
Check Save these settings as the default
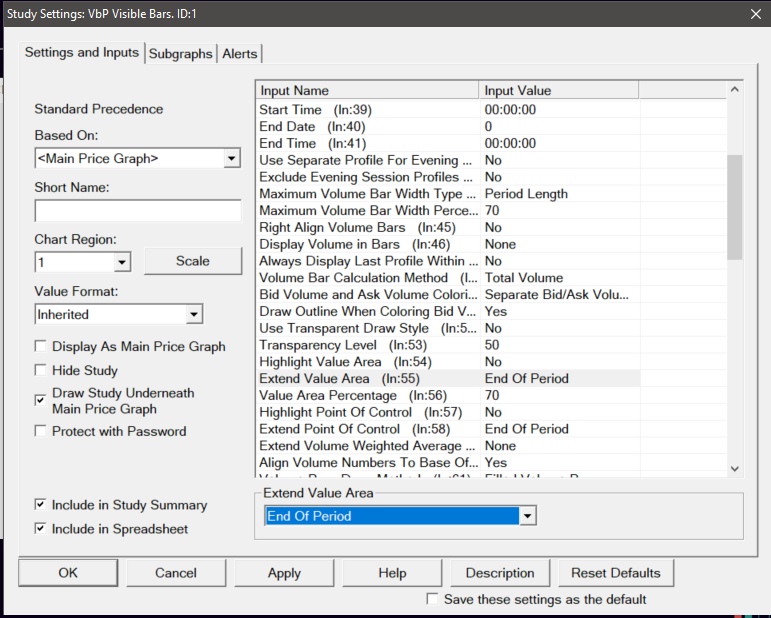point(432,599)
